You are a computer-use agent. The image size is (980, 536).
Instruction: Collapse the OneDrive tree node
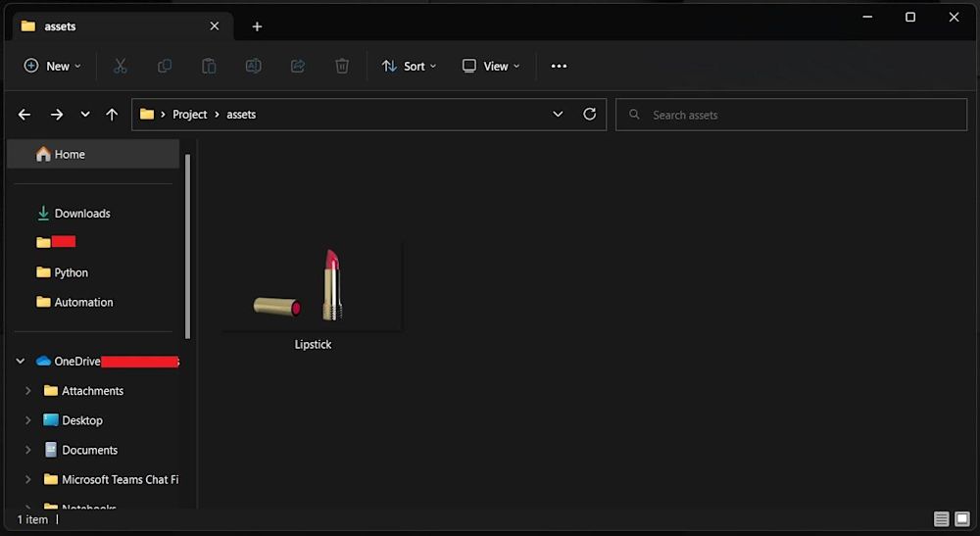[x=20, y=361]
